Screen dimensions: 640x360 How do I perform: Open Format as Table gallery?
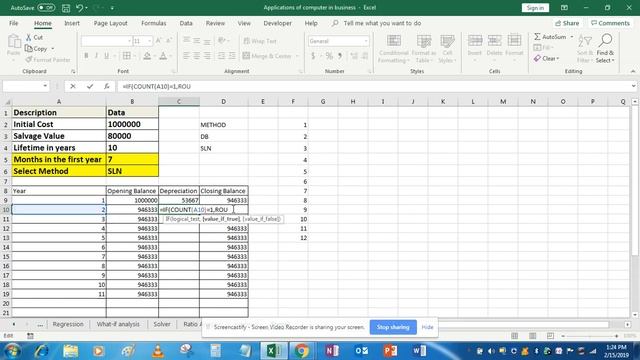(424, 49)
